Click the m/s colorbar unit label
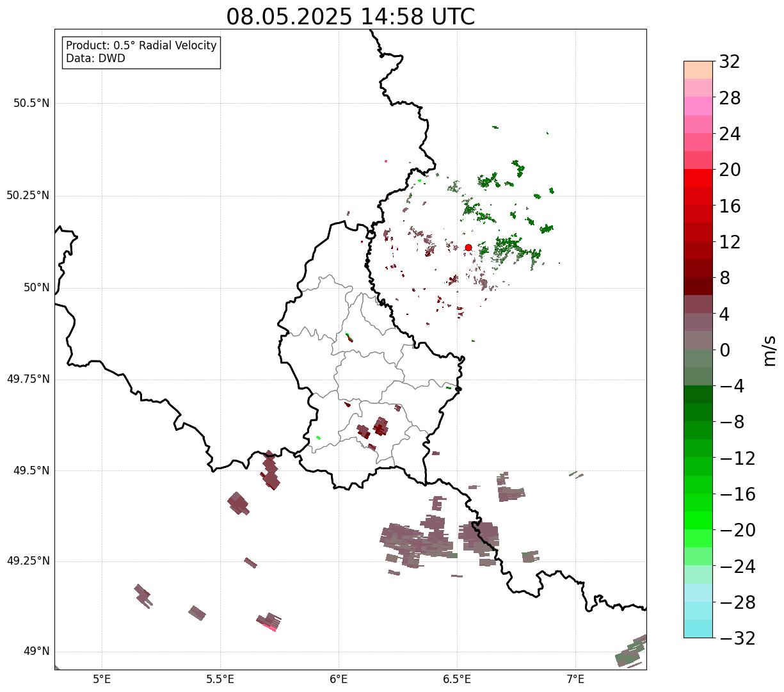The width and height of the screenshot is (784, 692). coord(769,350)
